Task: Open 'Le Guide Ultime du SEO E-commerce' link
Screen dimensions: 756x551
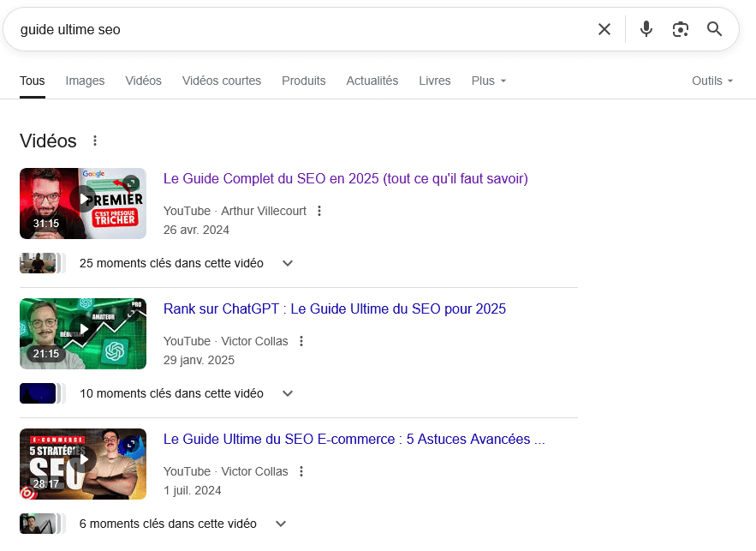Action: pos(354,439)
